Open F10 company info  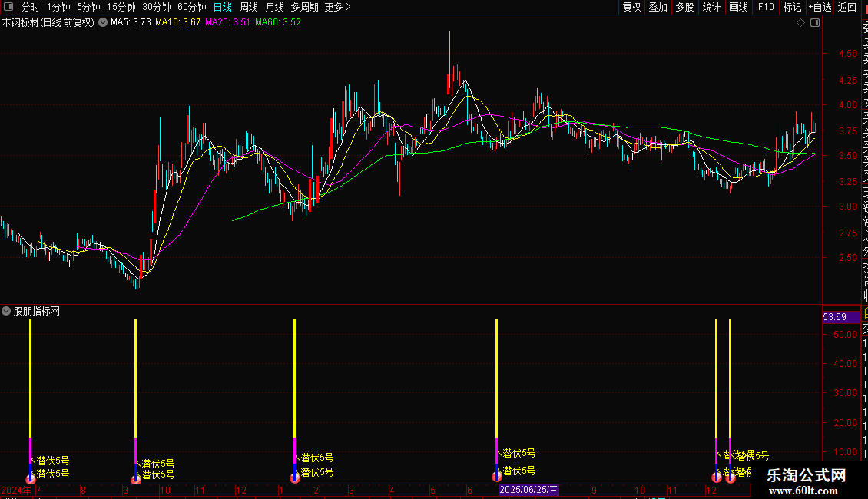click(766, 7)
